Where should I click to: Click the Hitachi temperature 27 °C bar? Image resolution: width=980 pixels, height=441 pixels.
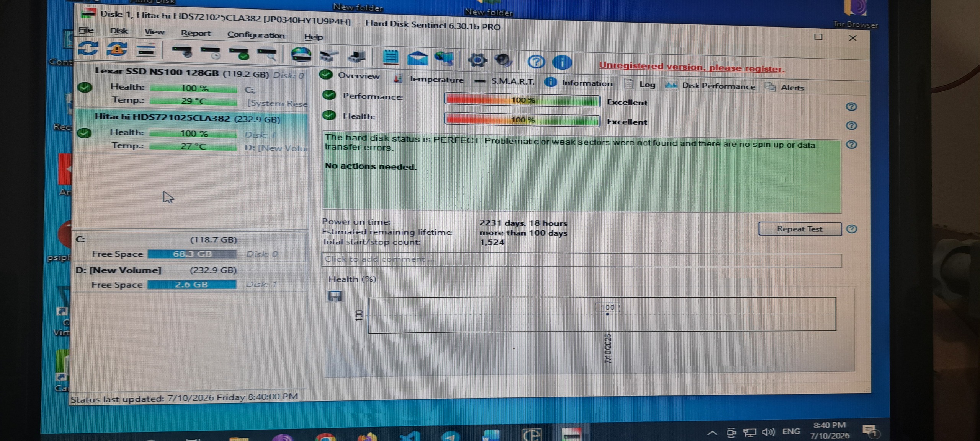click(x=193, y=146)
